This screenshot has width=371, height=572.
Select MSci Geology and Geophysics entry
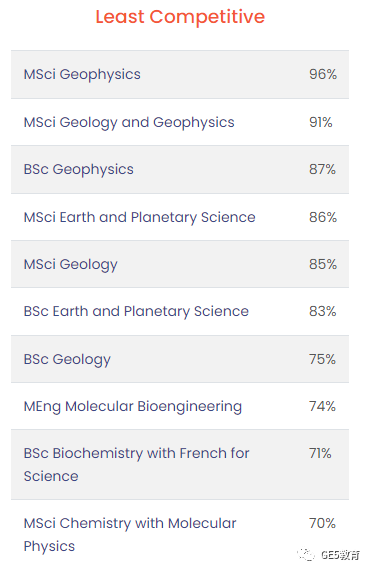coord(129,123)
